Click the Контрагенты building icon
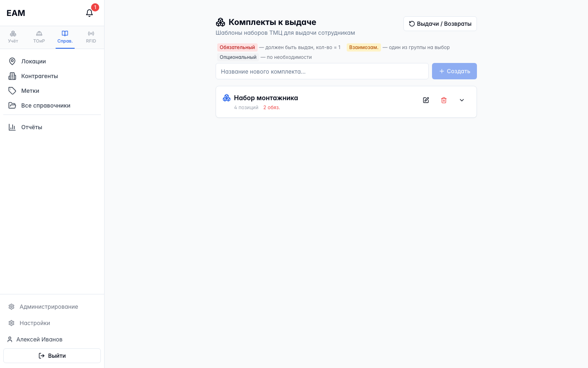This screenshot has width=588, height=368. pos(12,76)
